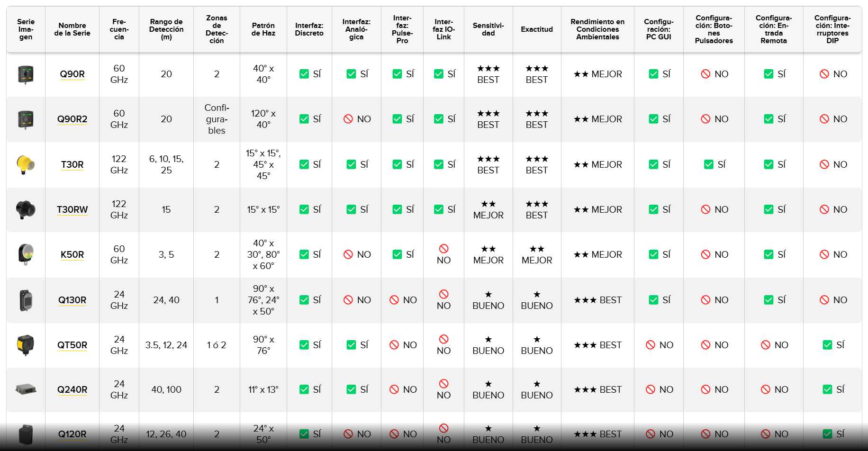Open the Q90R series link
Screen dimensions: 868x451
(72, 74)
